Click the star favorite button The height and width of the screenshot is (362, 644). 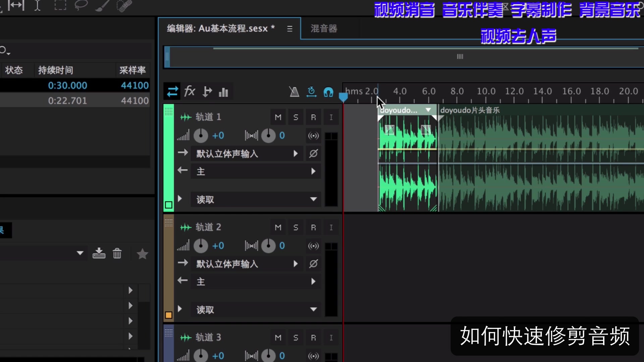point(142,254)
